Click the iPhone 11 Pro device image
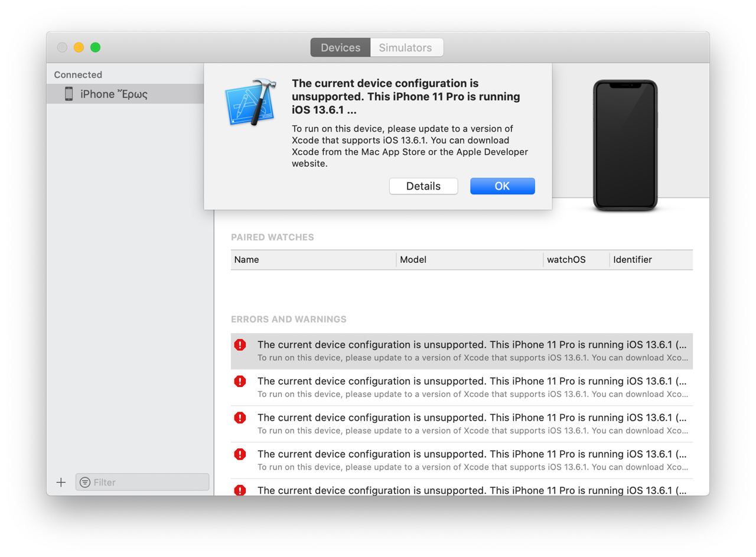Screen dimensions: 756x557 point(625,145)
